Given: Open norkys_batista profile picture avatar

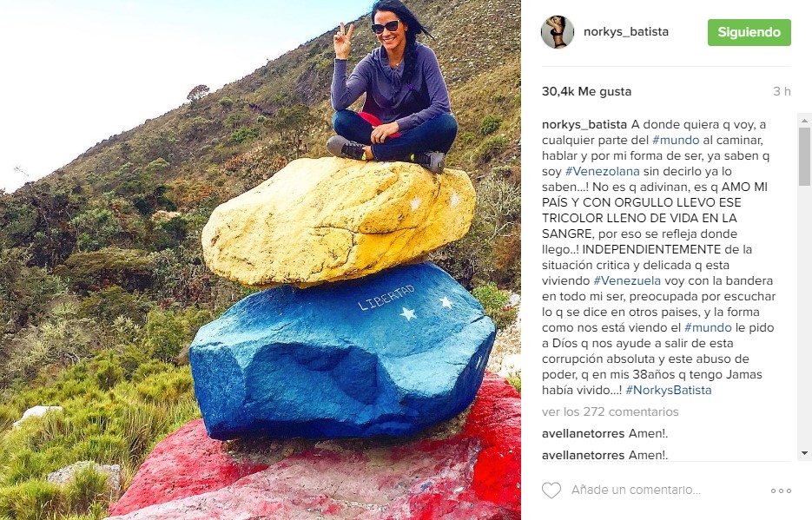Looking at the screenshot, I should point(558,32).
